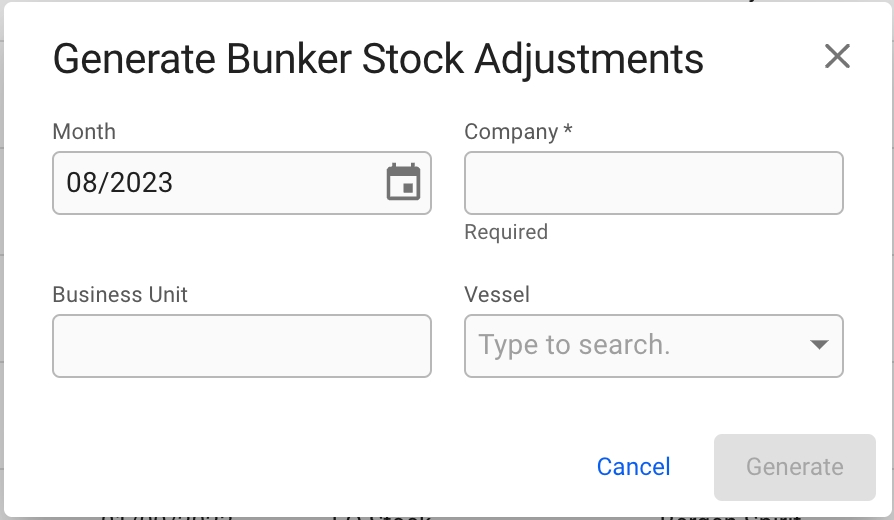Expand the Vessel dropdown arrow
Screen dimensions: 894x520
click(x=818, y=345)
